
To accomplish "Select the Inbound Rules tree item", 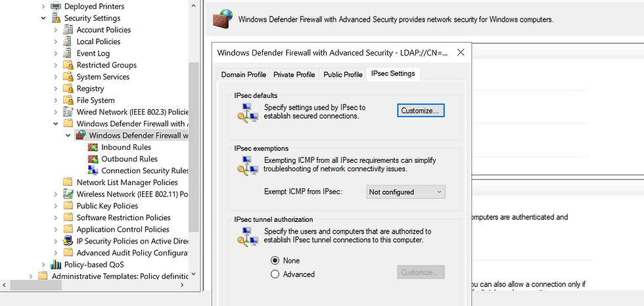I will pos(126,147).
